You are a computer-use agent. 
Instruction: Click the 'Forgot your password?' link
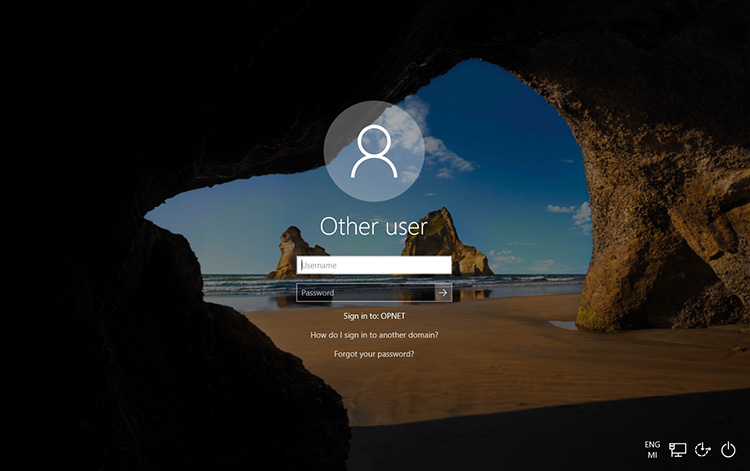(374, 354)
